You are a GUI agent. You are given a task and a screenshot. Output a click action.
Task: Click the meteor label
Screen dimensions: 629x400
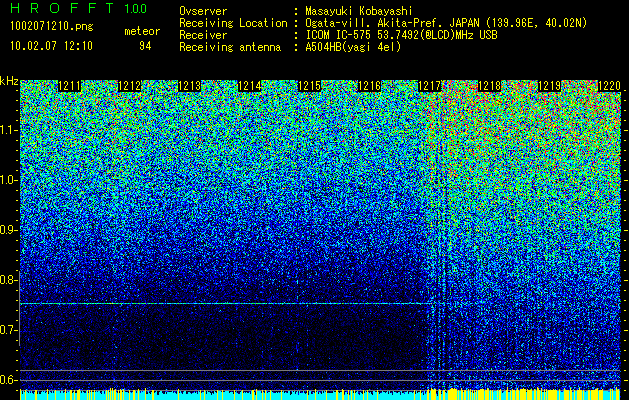[x=142, y=31]
